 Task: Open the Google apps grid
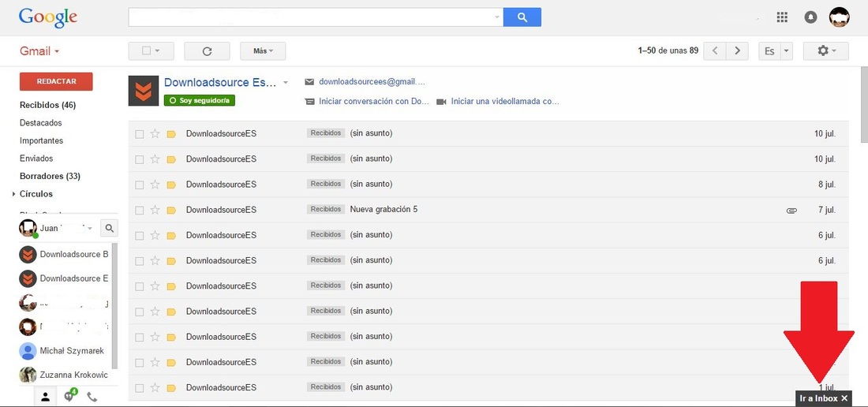point(782,17)
